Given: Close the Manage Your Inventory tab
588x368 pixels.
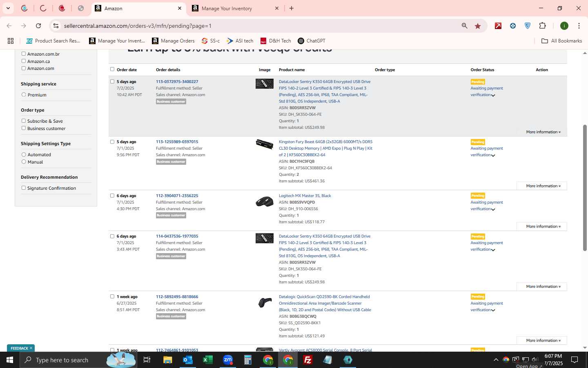Looking at the screenshot, I should pyautogui.click(x=276, y=8).
